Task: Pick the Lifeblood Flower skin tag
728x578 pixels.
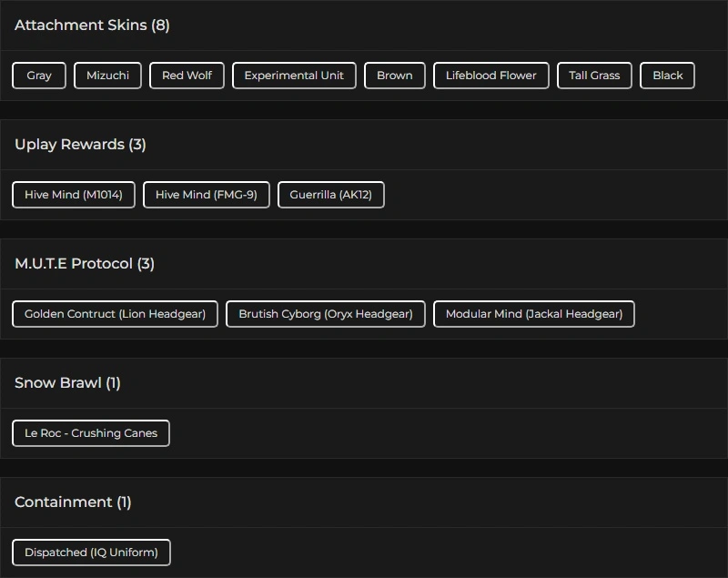Action: point(490,76)
